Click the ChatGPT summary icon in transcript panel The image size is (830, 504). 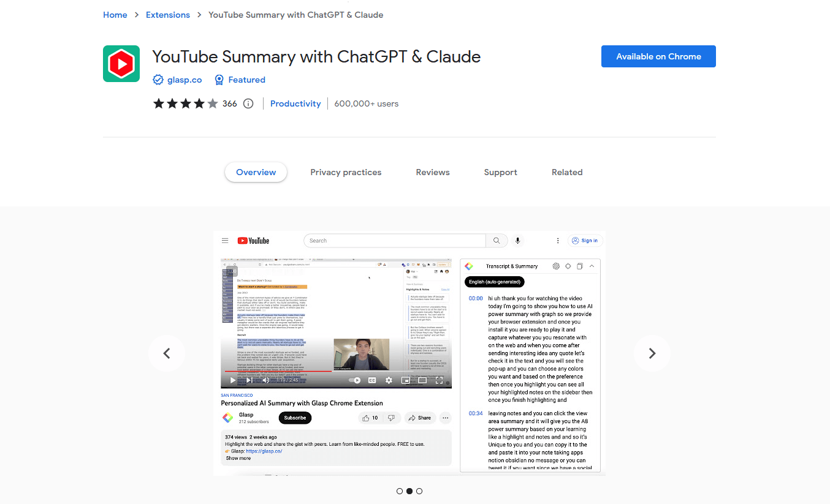556,266
